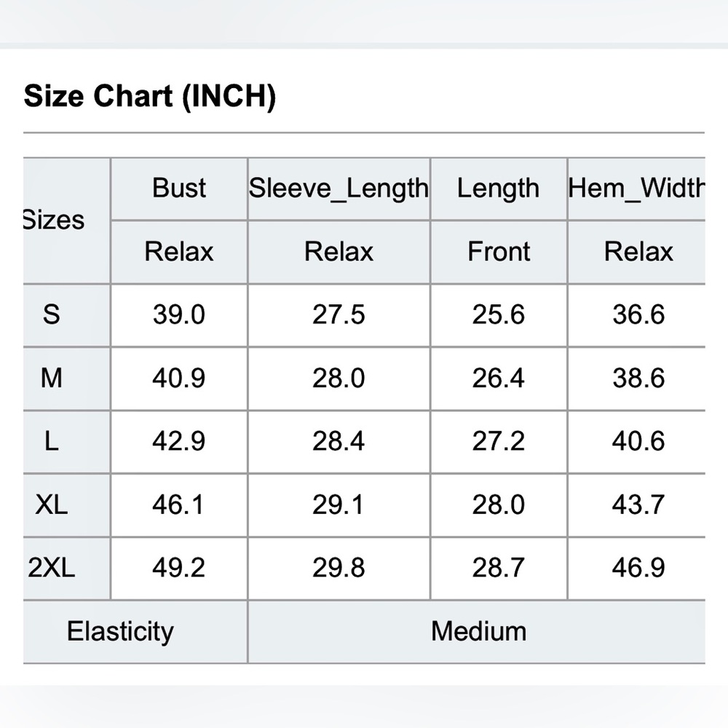Viewport: 728px width, 728px height.
Task: Click the M size row label
Action: 52,378
